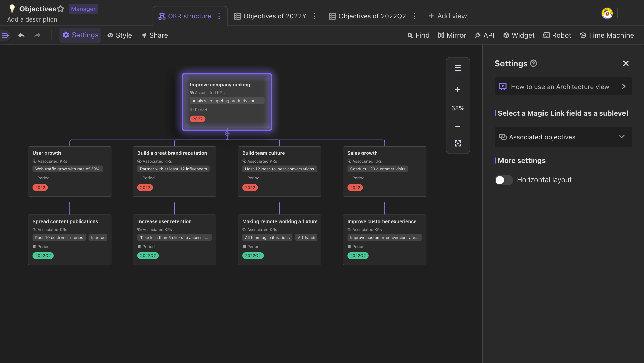Image resolution: width=644 pixels, height=363 pixels.
Task: Click the star favorite icon next to Objectives
Action: [61, 9]
